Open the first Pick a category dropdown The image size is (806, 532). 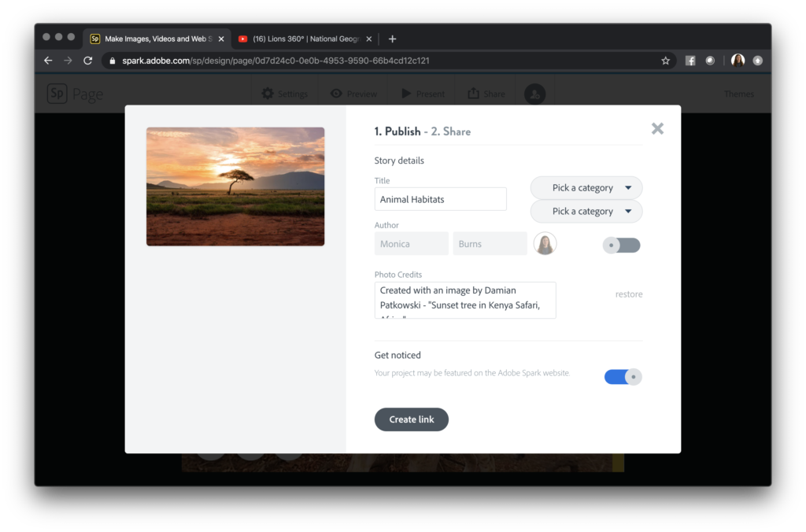pyautogui.click(x=586, y=187)
